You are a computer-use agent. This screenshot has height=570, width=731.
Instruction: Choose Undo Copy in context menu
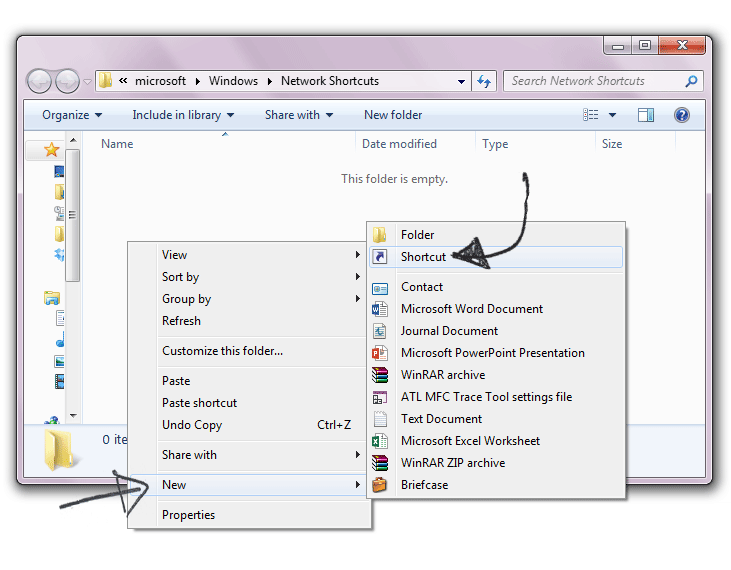(x=261, y=425)
